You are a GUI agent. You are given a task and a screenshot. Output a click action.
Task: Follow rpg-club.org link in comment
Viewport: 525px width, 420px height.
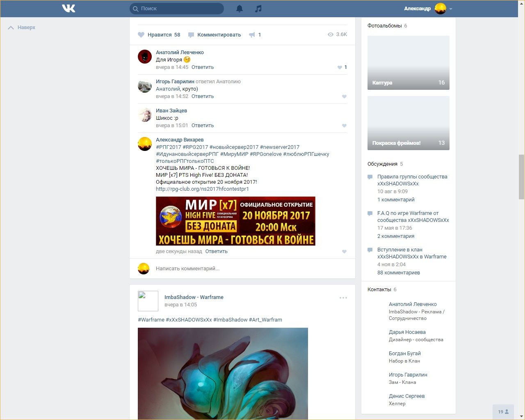(202, 189)
